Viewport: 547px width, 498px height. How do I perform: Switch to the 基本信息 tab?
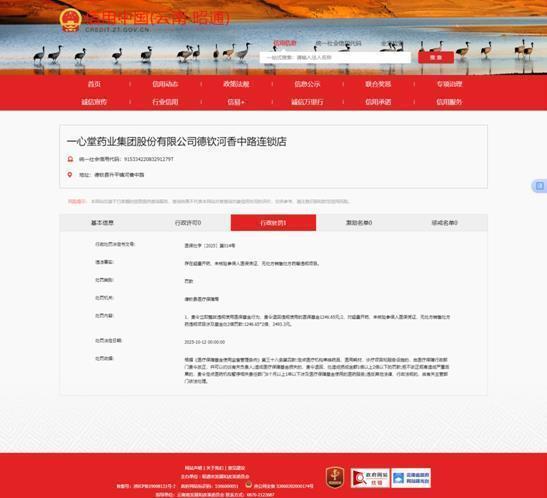102,222
